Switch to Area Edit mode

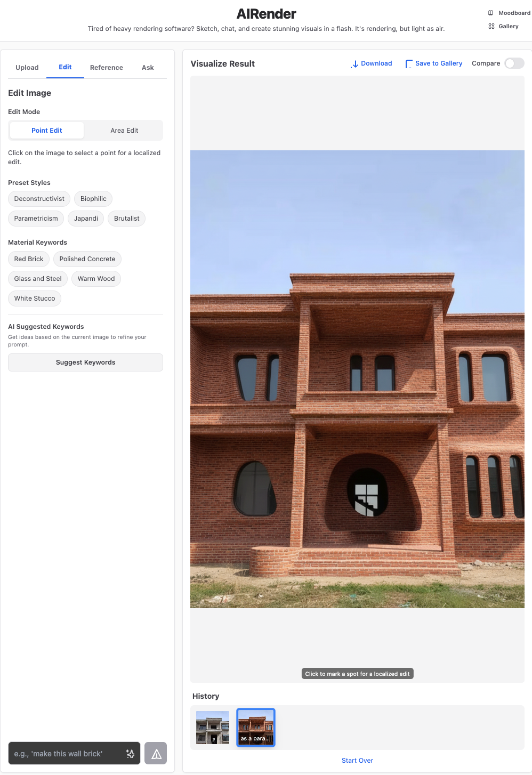tap(124, 131)
